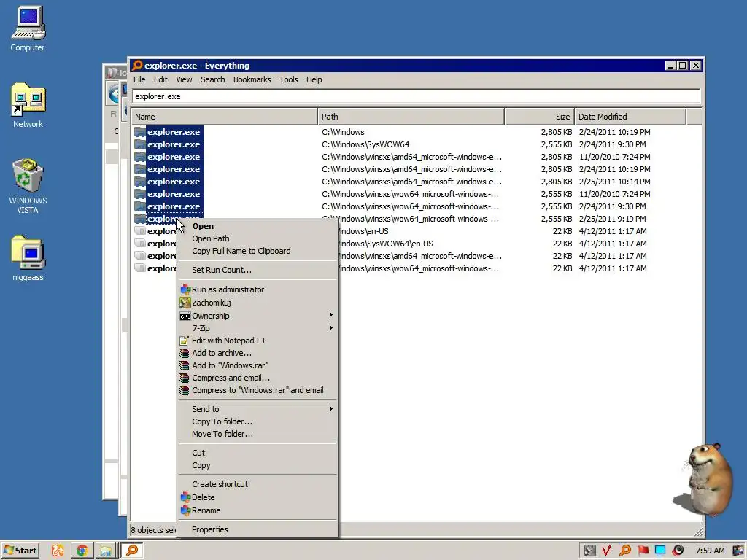Open the Network desktop shortcut
The width and height of the screenshot is (747, 560).
pyautogui.click(x=28, y=106)
